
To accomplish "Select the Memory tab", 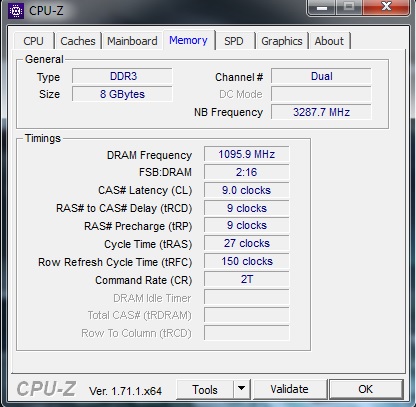I will point(188,40).
